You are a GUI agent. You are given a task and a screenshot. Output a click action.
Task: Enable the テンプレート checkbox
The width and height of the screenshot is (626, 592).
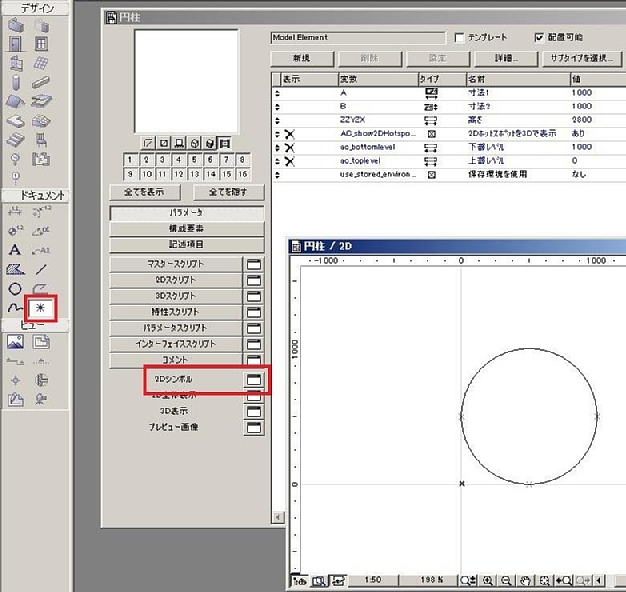pyautogui.click(x=460, y=37)
